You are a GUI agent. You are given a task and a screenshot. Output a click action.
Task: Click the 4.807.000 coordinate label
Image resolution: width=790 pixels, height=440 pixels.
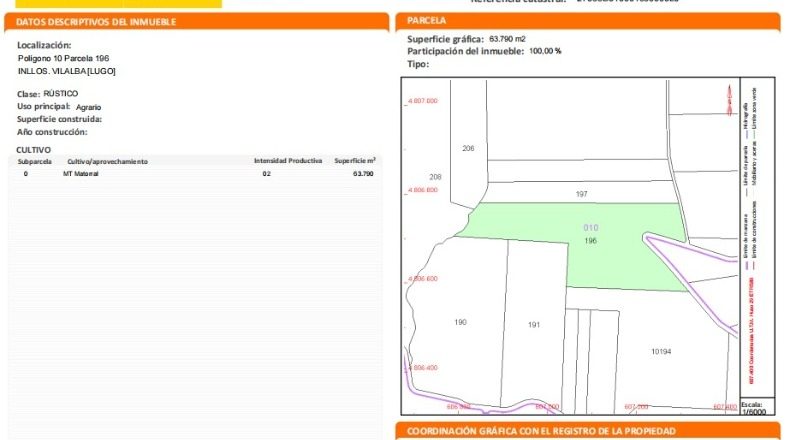pyautogui.click(x=422, y=101)
